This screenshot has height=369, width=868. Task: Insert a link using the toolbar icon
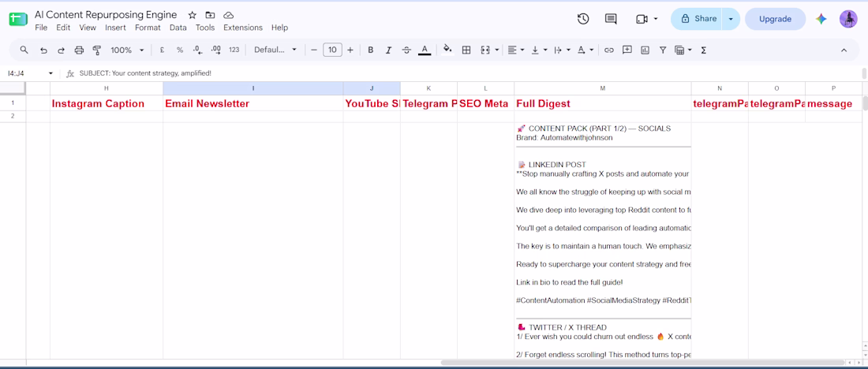[x=609, y=50]
